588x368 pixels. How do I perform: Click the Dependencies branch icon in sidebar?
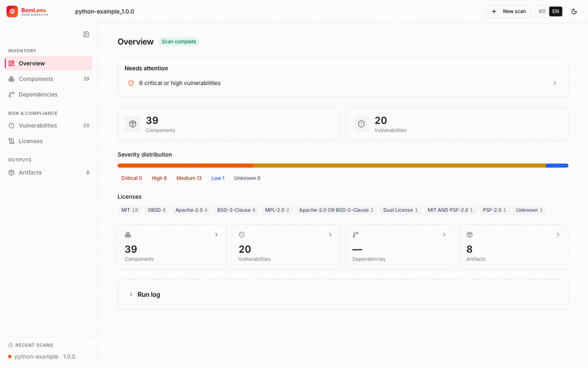[12, 95]
